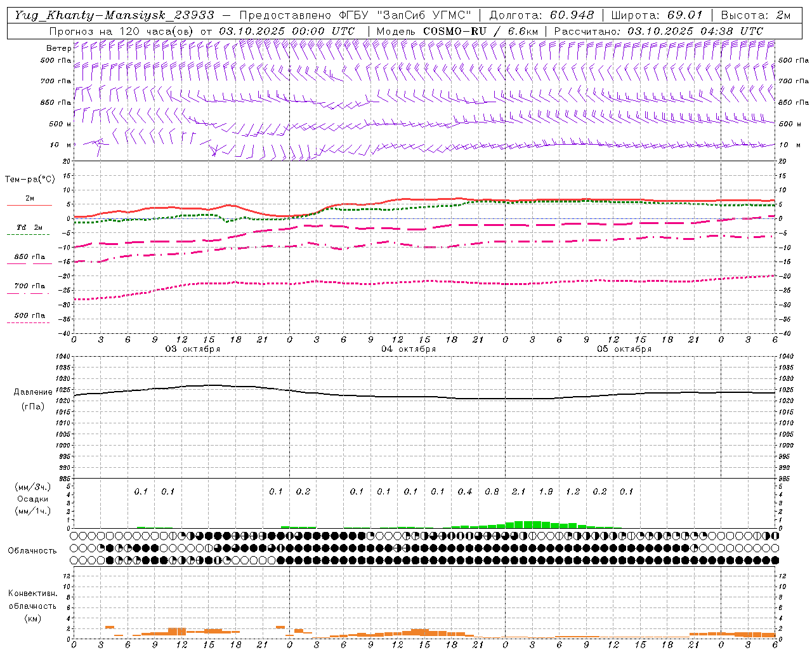Click the Долгота: 60.948 value
The width and height of the screenshot is (812, 650).
[x=542, y=15]
